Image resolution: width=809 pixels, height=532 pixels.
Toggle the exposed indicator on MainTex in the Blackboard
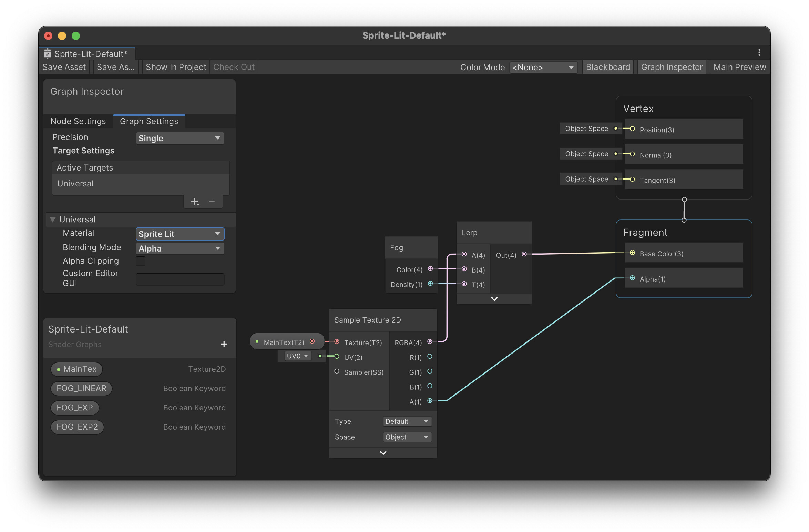pos(59,369)
